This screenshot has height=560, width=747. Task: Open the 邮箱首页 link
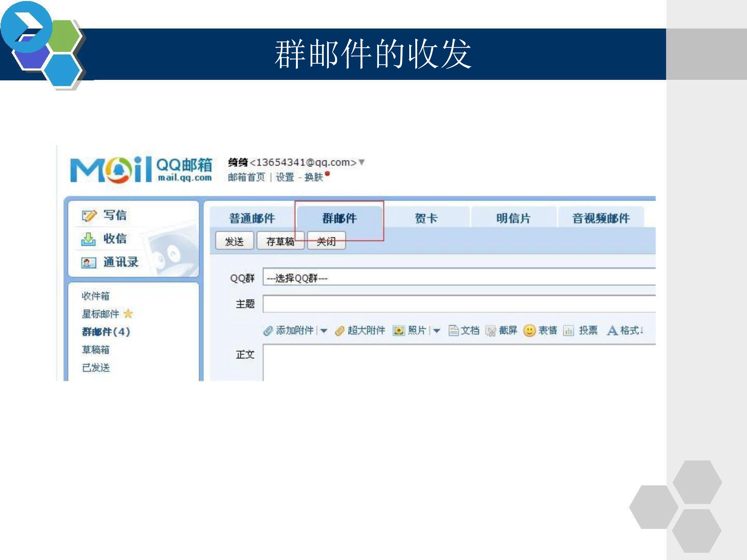point(246,177)
